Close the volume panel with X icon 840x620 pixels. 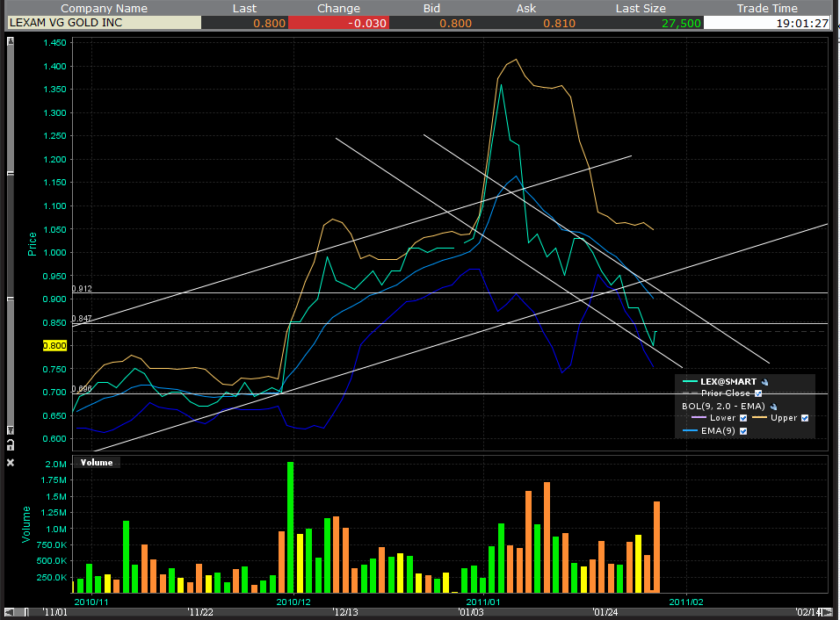11,462
